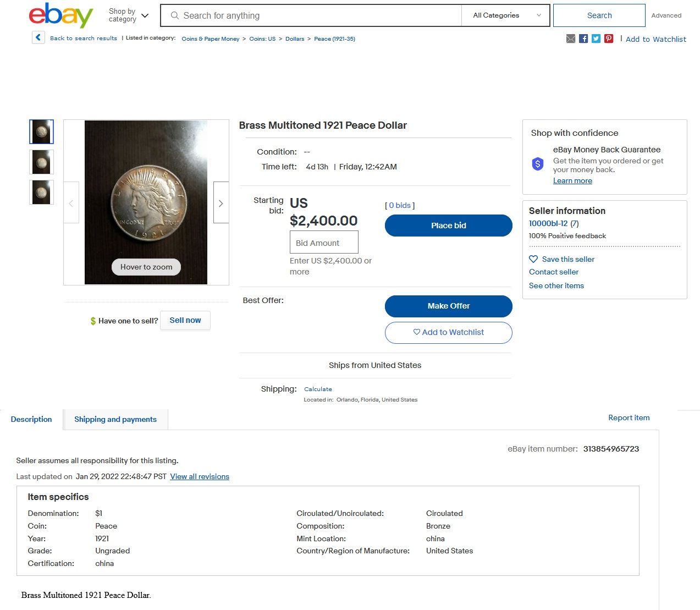
Task: Click the eBay logo
Action: pos(60,15)
